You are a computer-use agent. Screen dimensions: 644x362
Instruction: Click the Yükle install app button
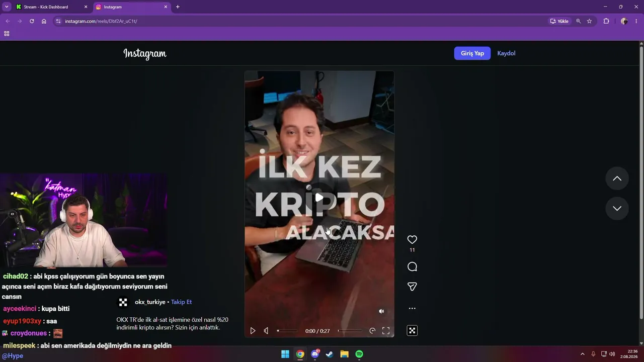(x=559, y=21)
